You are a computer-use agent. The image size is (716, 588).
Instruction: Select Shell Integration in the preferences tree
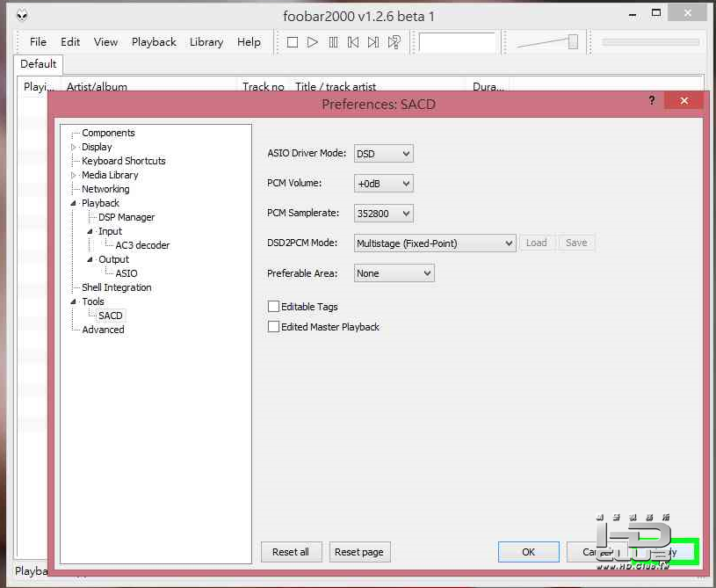[x=117, y=287]
